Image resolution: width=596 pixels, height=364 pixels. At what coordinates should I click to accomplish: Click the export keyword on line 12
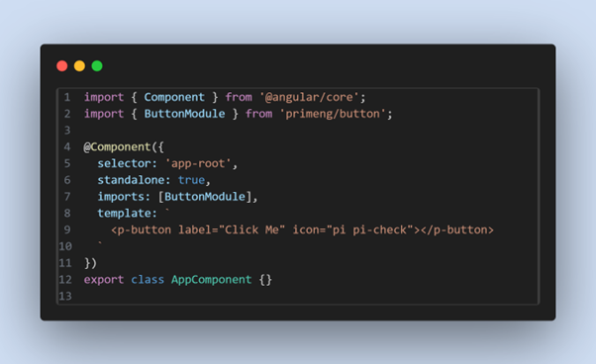(104, 280)
